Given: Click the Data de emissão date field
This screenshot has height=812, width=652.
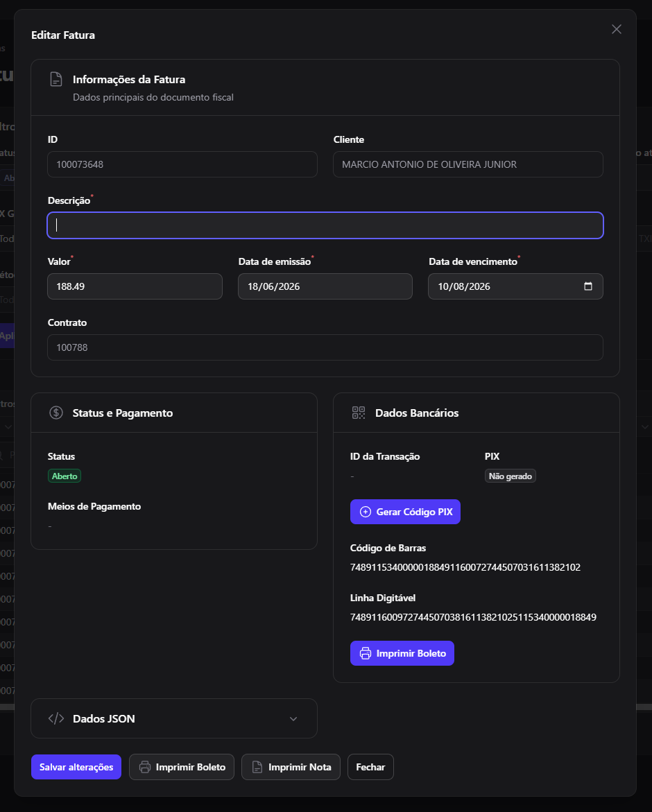Looking at the screenshot, I should [325, 286].
